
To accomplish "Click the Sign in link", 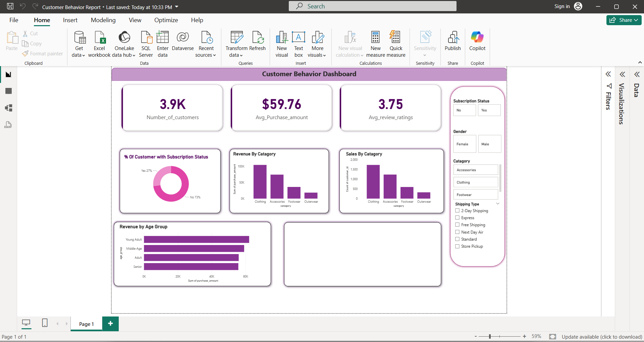I will (x=562, y=6).
